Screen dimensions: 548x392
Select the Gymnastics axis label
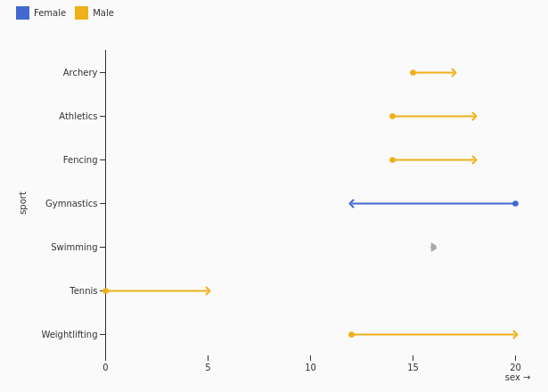click(71, 204)
